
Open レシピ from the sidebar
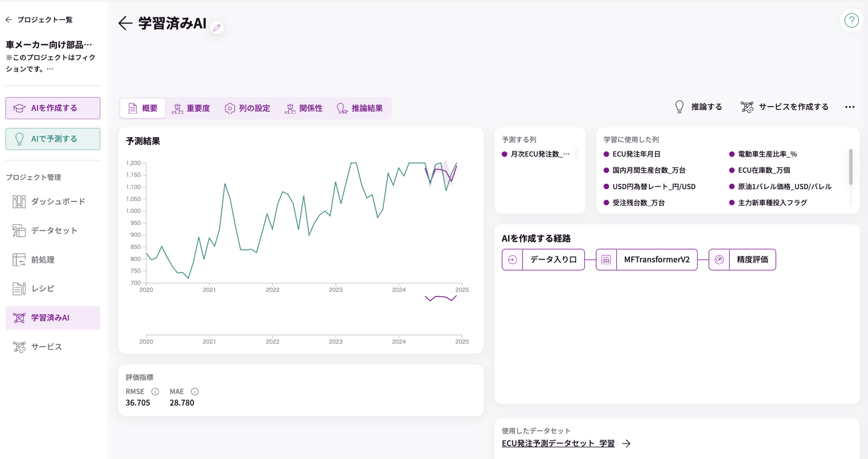(x=53, y=289)
